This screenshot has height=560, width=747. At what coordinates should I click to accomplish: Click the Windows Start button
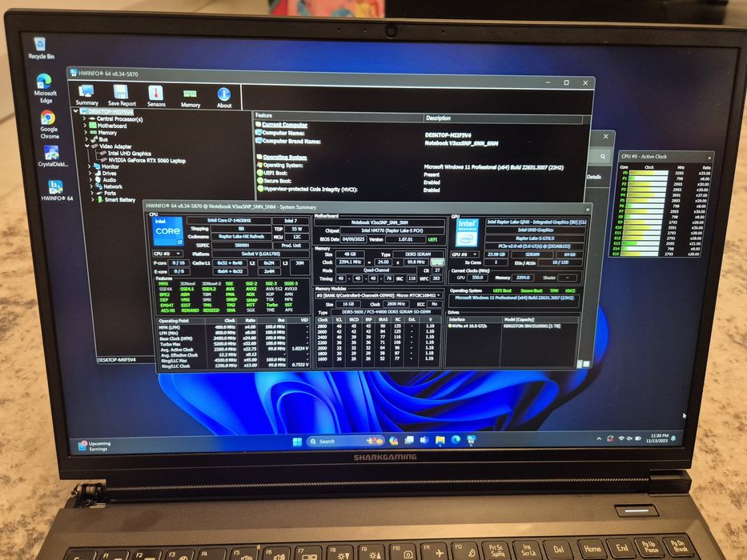coord(297,442)
